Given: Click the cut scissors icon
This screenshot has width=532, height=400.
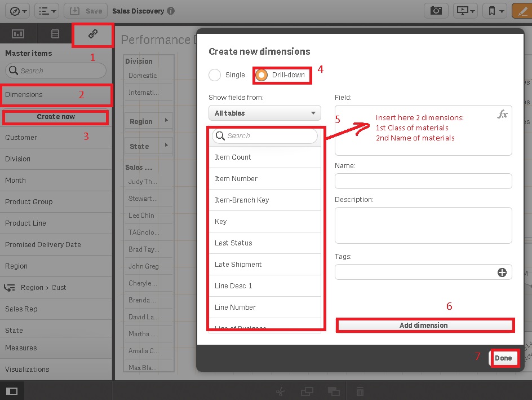Looking at the screenshot, I should point(280,392).
